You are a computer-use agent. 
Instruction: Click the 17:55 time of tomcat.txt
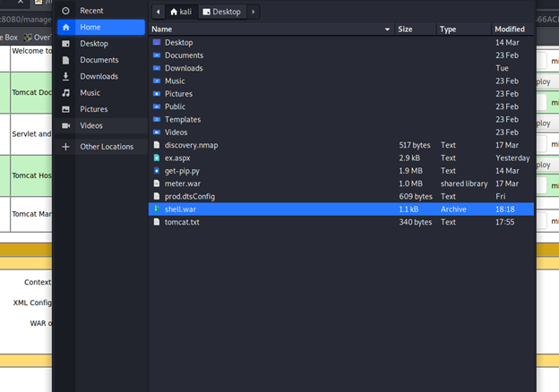click(505, 222)
